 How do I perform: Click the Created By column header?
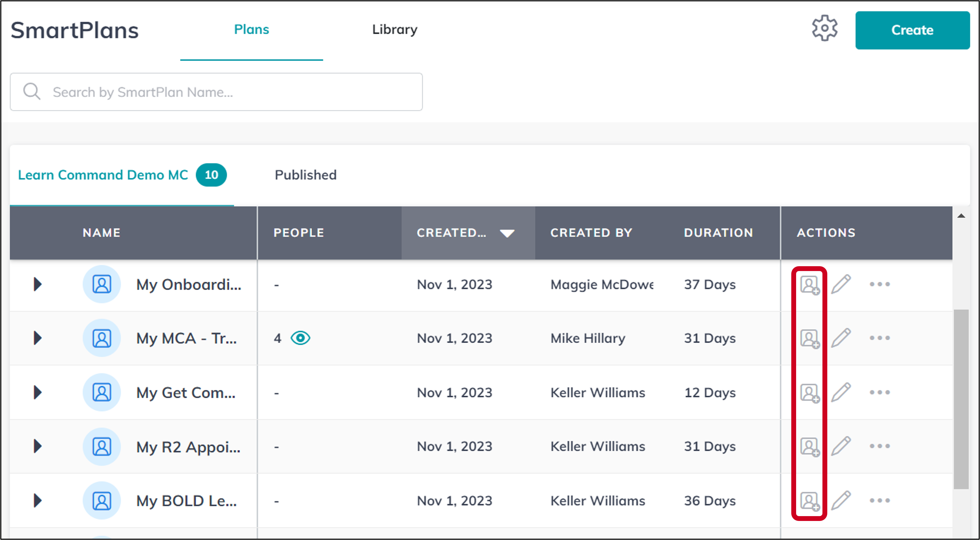(591, 233)
